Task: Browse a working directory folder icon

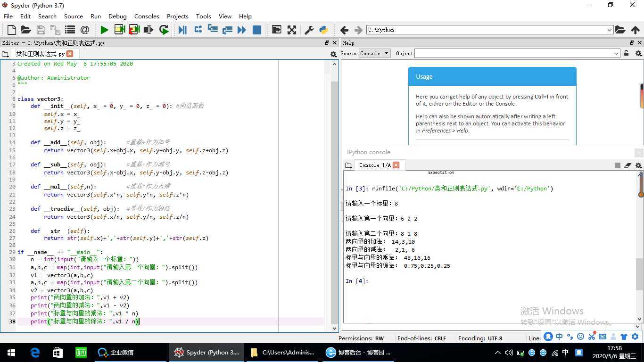Action: click(x=620, y=30)
